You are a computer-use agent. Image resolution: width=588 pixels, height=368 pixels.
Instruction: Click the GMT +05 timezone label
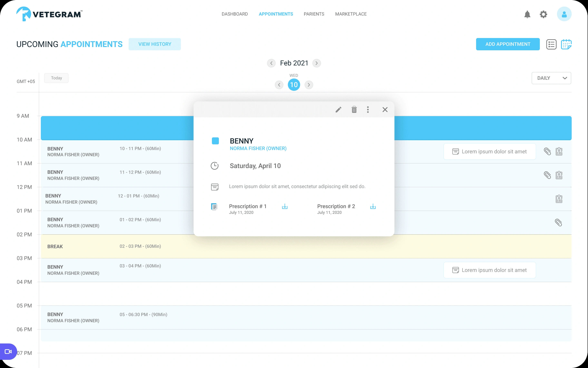[x=26, y=82]
